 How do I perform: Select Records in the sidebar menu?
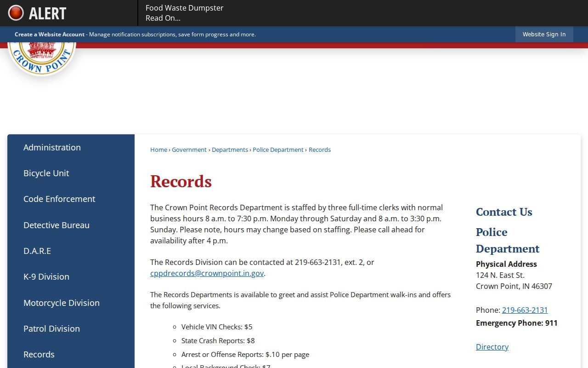71,354
